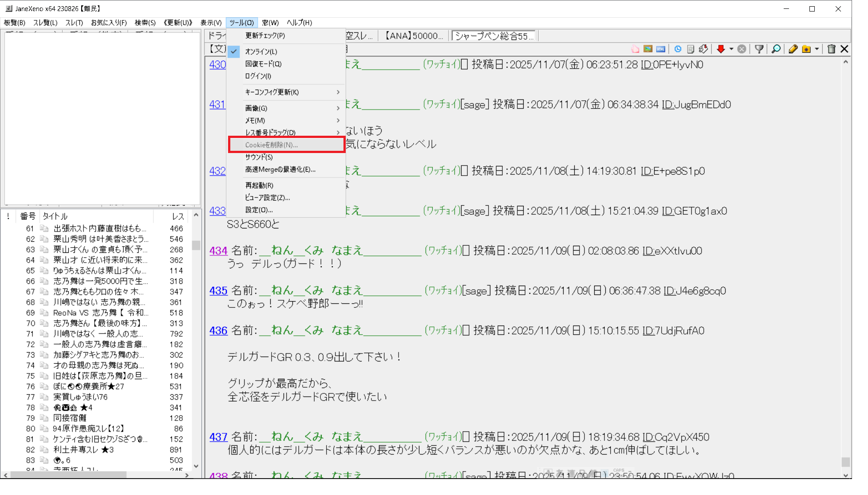
Task: Click the trash can delete-log icon
Action: [831, 49]
